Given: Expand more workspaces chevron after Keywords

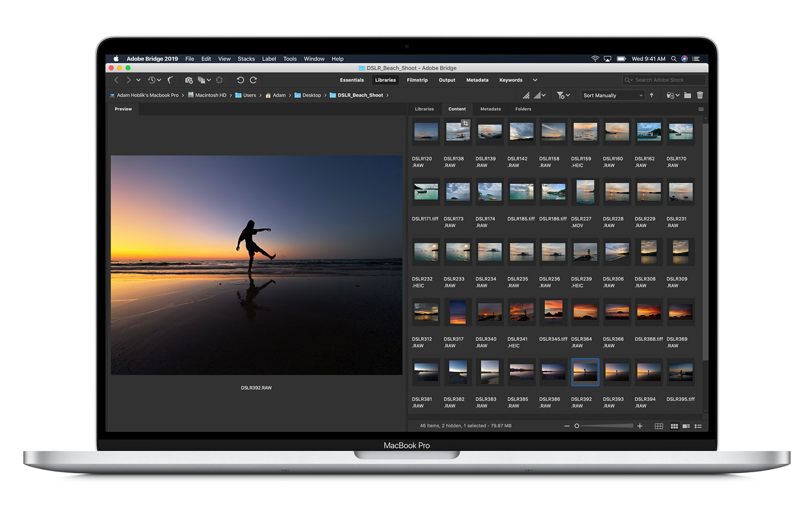Looking at the screenshot, I should pos(535,80).
